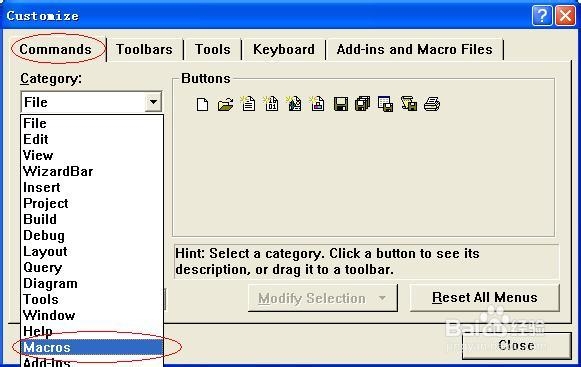Viewport: 581px width, 367px height.
Task: Choose File in the category list
Action: pyautogui.click(x=92, y=123)
